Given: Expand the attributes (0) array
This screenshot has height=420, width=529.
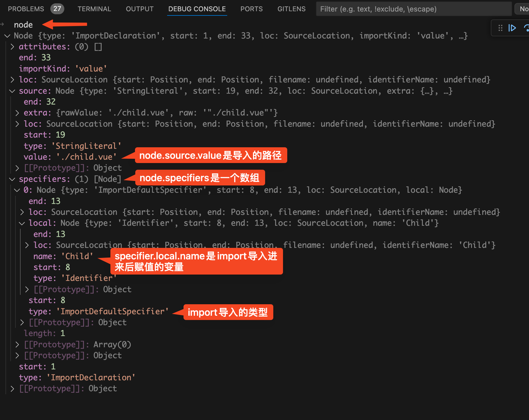Looking at the screenshot, I should tap(12, 47).
